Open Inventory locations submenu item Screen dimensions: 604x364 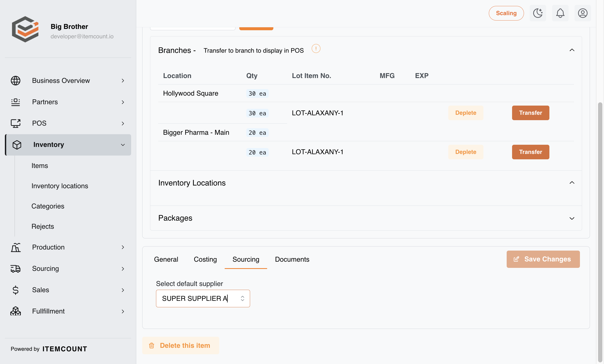[60, 186]
